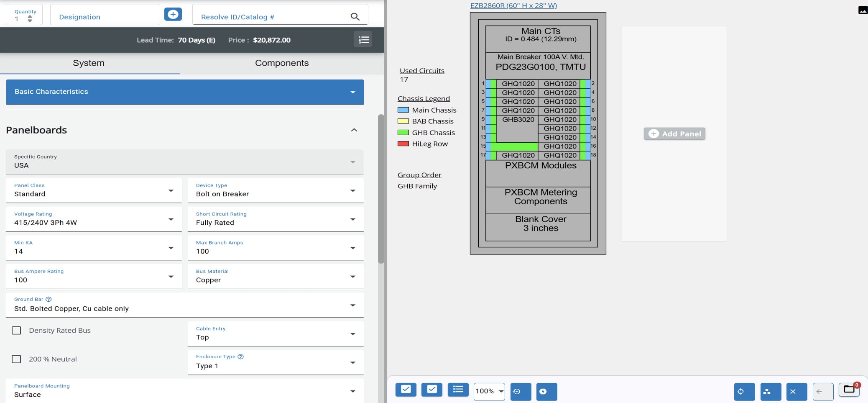Select the System tab
868x403 pixels.
tap(89, 63)
